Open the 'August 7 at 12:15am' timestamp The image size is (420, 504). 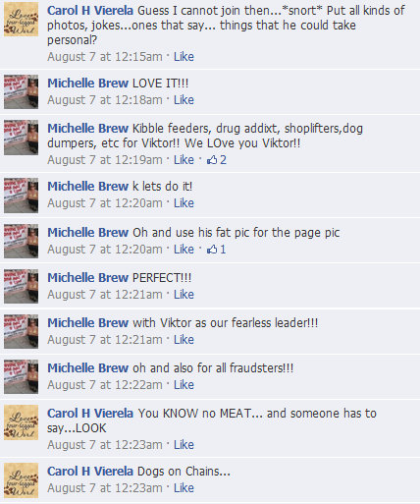105,57
